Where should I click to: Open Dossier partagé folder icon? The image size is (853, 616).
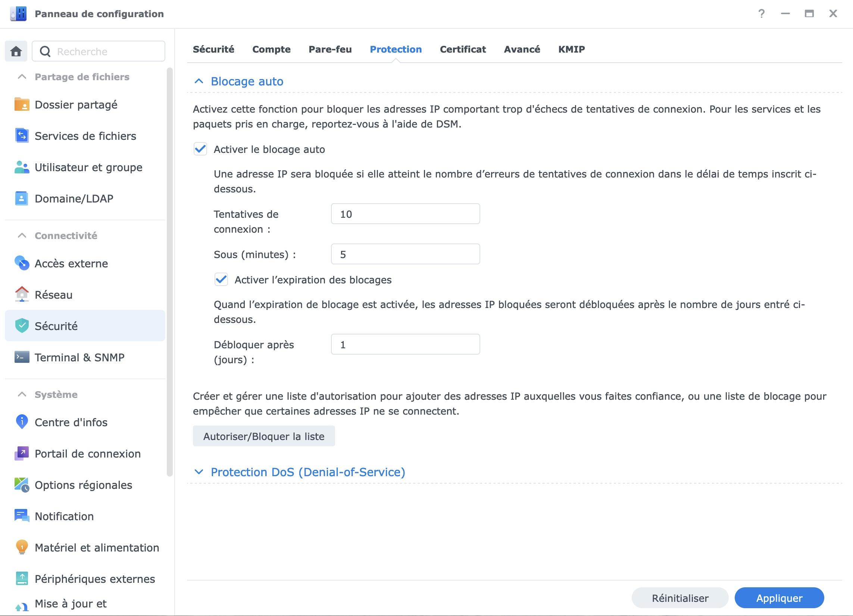click(22, 104)
